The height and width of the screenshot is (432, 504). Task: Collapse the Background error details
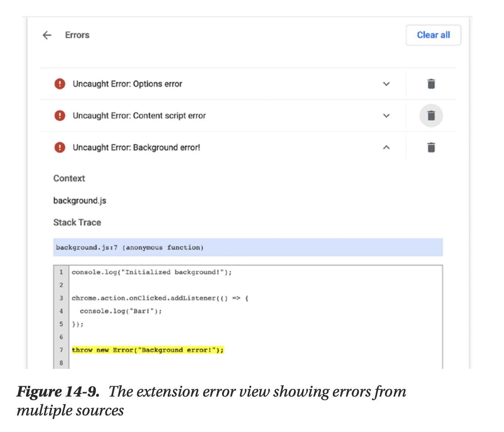point(386,147)
